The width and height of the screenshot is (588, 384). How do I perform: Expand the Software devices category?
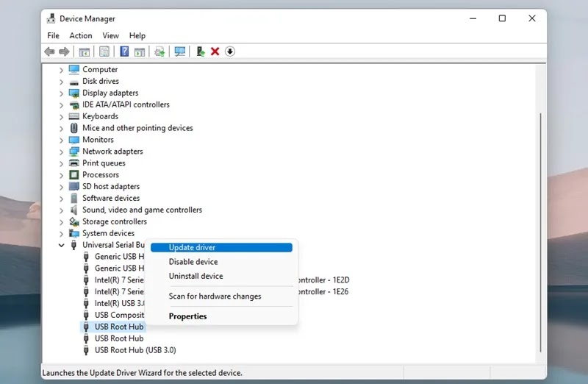pos(61,198)
